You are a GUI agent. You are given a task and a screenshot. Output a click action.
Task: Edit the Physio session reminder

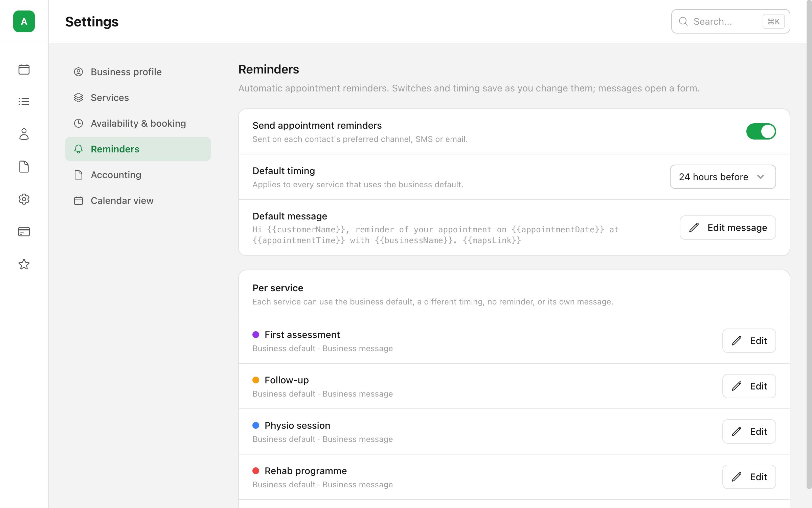pyautogui.click(x=749, y=431)
